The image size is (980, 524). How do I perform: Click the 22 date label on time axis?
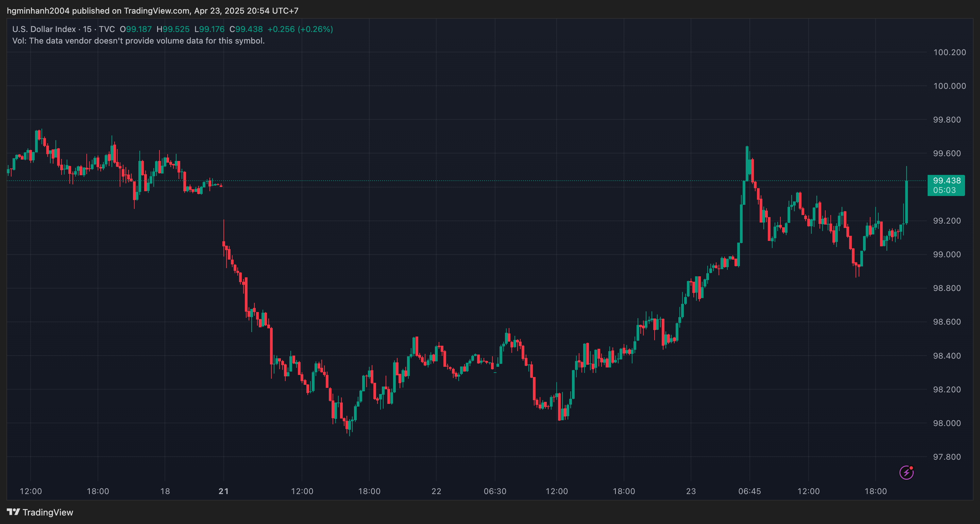436,491
